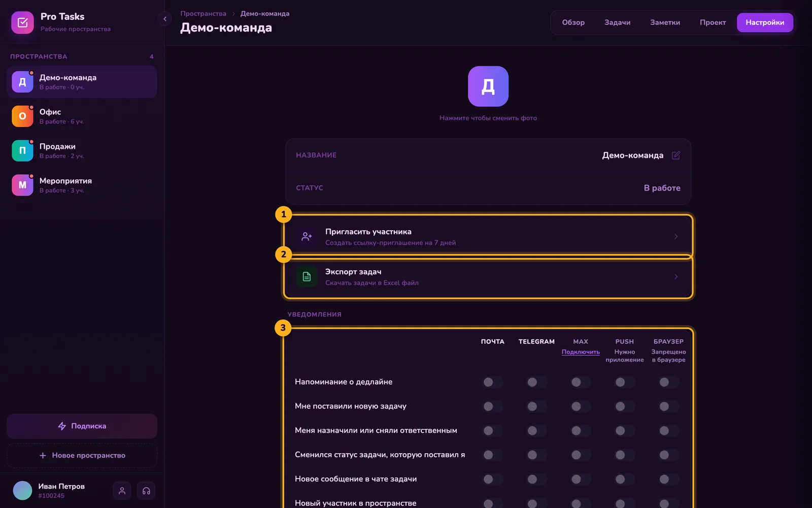Click the pink Мероприятия workspace icon

22,185
